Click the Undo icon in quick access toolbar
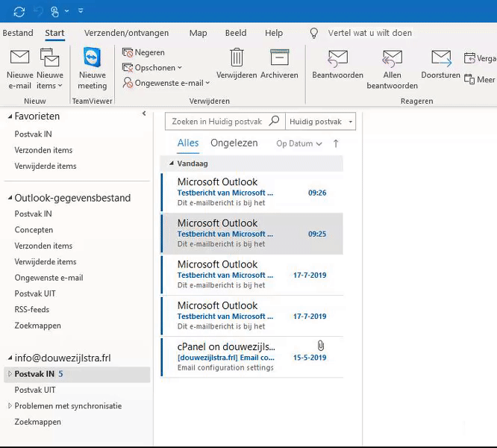Image resolution: width=497 pixels, height=448 pixels. coord(38,12)
